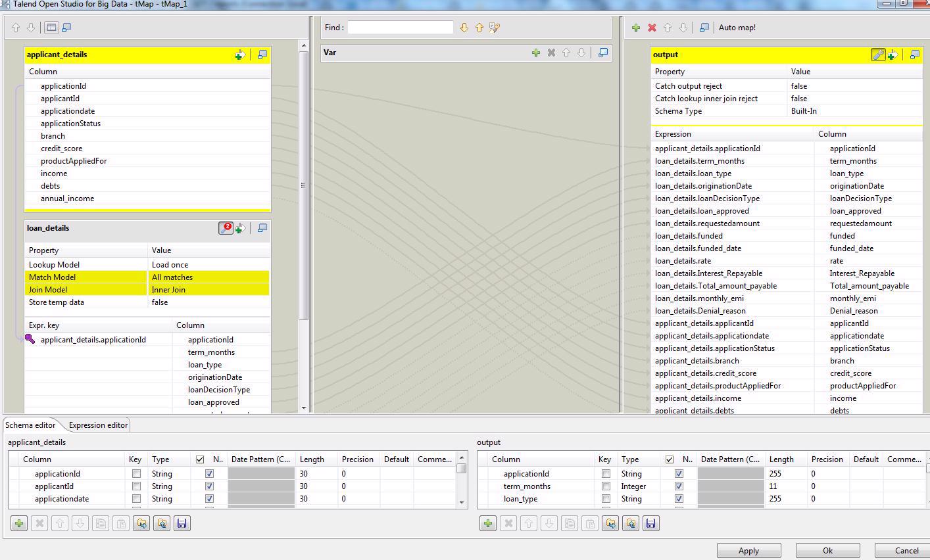
Task: Toggle property settings view in input toolbar
Action: tap(51, 28)
